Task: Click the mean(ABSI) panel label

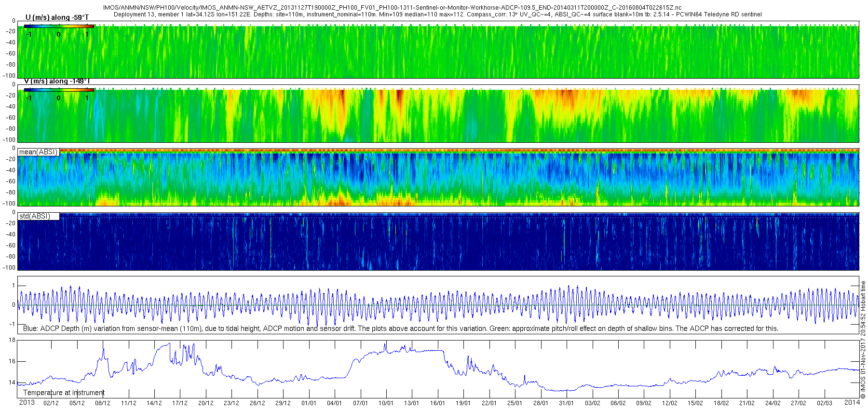Action: click(38, 152)
